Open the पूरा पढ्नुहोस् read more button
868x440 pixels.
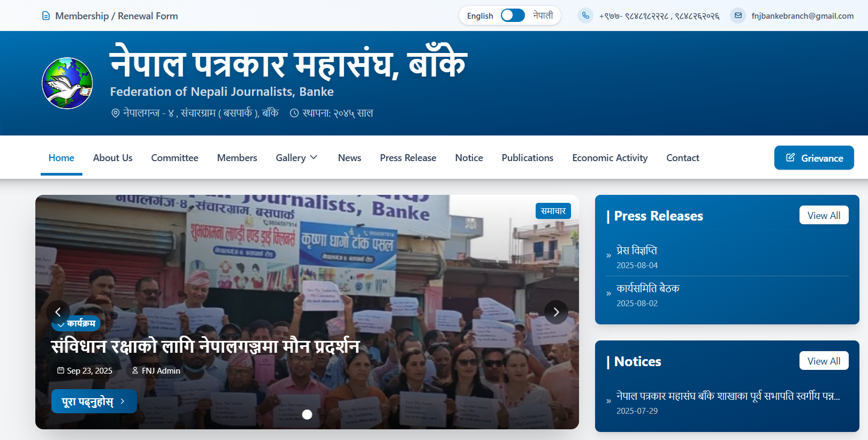tap(94, 401)
